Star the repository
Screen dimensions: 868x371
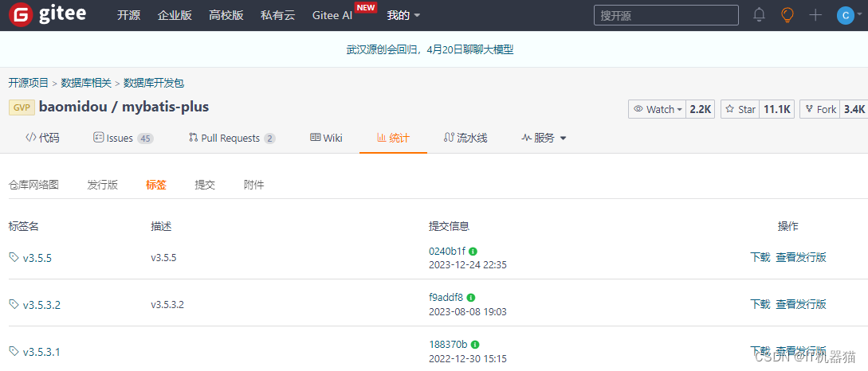coord(740,110)
